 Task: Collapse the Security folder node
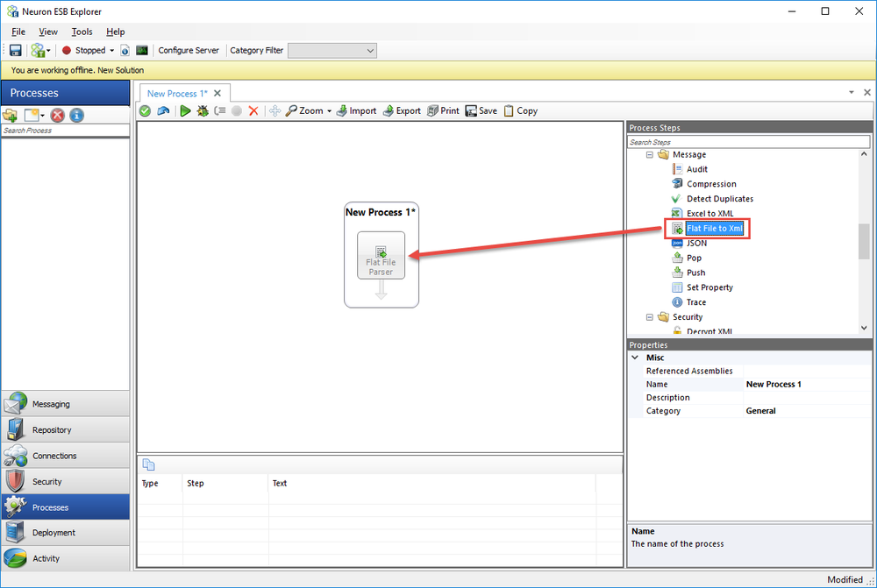[649, 317]
